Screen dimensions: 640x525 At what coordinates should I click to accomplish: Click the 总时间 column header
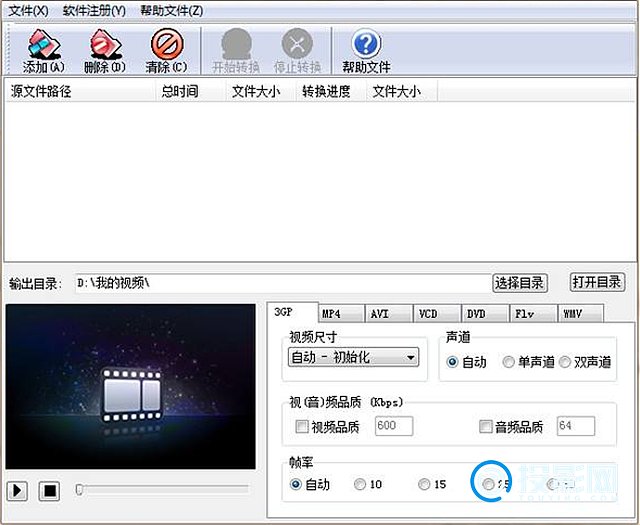click(x=191, y=91)
